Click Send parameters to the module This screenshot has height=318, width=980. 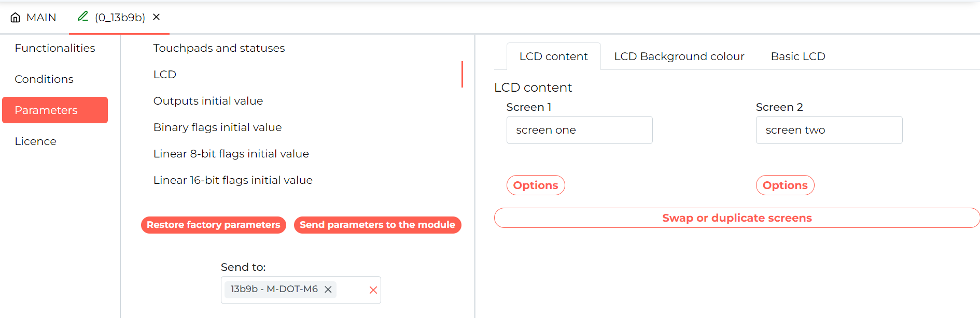(x=377, y=225)
